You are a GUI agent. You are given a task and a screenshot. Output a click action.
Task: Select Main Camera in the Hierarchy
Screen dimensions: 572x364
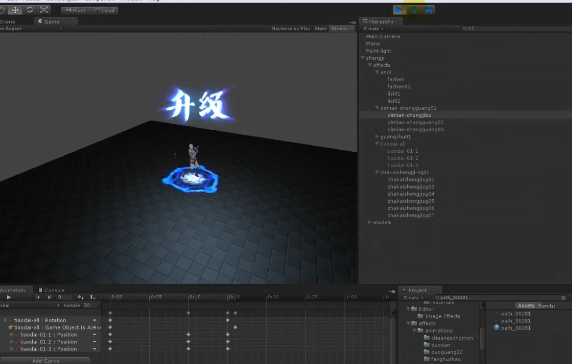coord(382,36)
